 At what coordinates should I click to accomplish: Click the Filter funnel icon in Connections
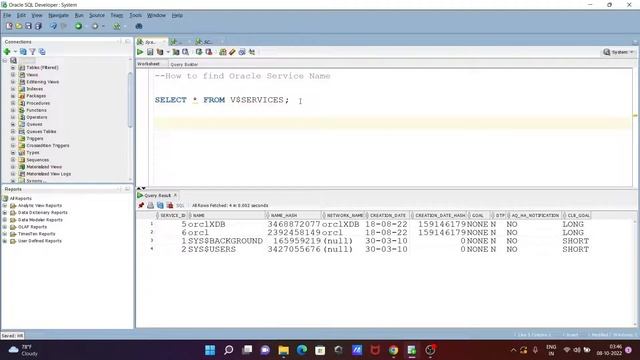(x=33, y=51)
